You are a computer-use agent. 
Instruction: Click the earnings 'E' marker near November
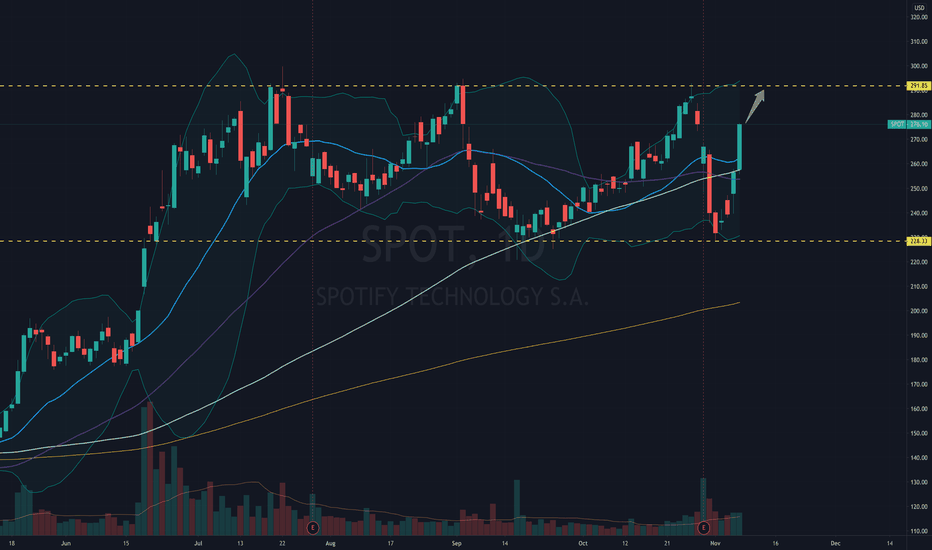tap(704, 527)
